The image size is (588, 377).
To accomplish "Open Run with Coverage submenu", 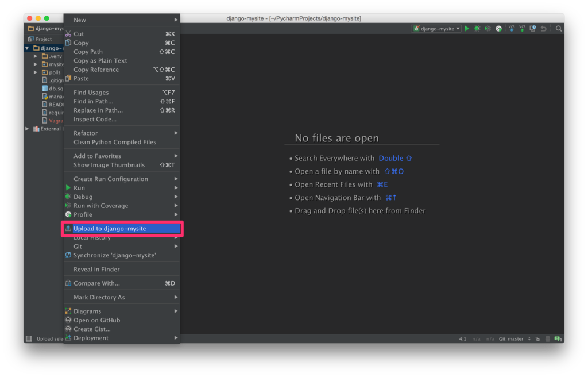I will pos(122,206).
